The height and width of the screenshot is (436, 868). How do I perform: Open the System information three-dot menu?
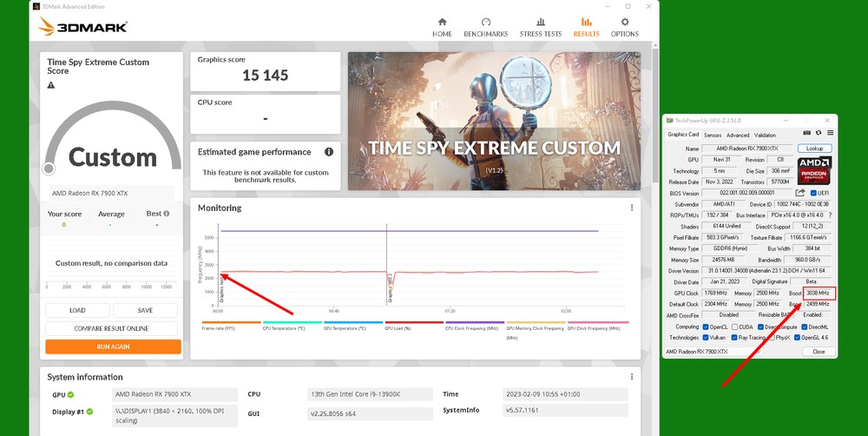coord(631,377)
